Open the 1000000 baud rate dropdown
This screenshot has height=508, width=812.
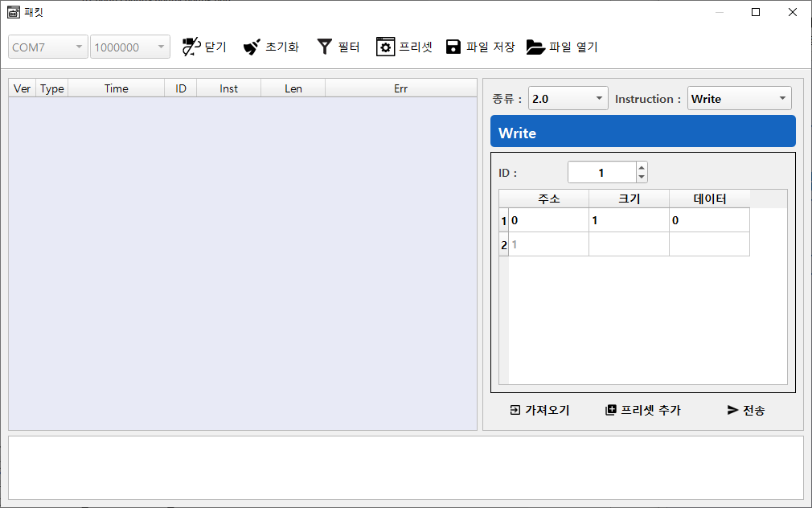tap(130, 47)
